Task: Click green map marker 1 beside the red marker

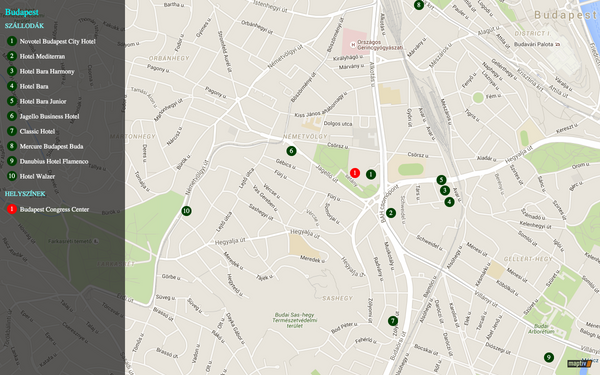Action: coord(370,174)
